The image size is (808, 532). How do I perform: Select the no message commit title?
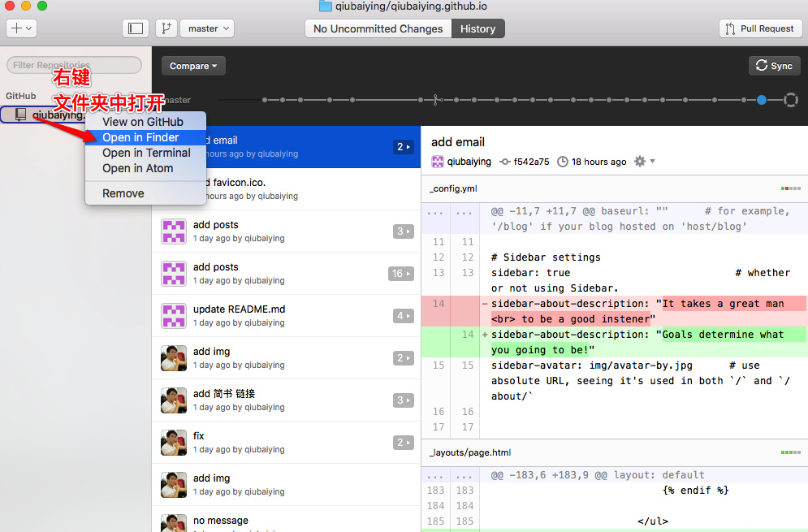click(x=221, y=521)
